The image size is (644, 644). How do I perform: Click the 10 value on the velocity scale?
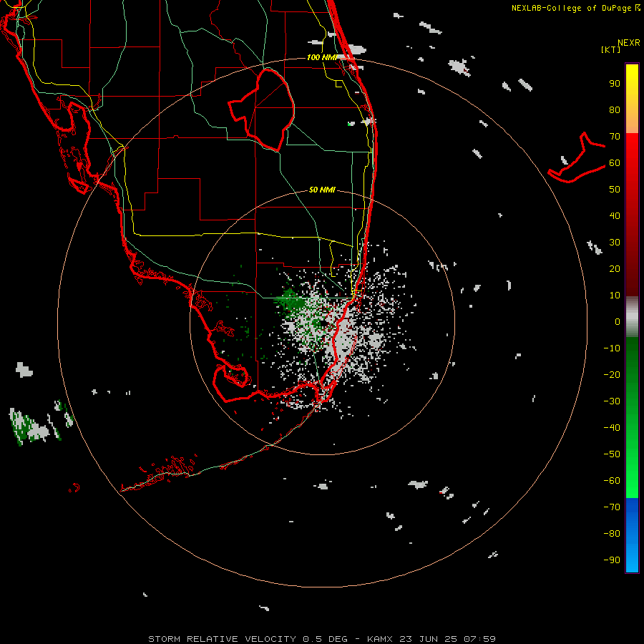pyautogui.click(x=615, y=296)
